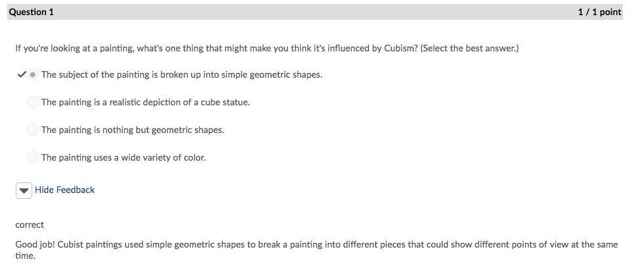Click the 'painting uses a wide variety of color' text

[123, 157]
